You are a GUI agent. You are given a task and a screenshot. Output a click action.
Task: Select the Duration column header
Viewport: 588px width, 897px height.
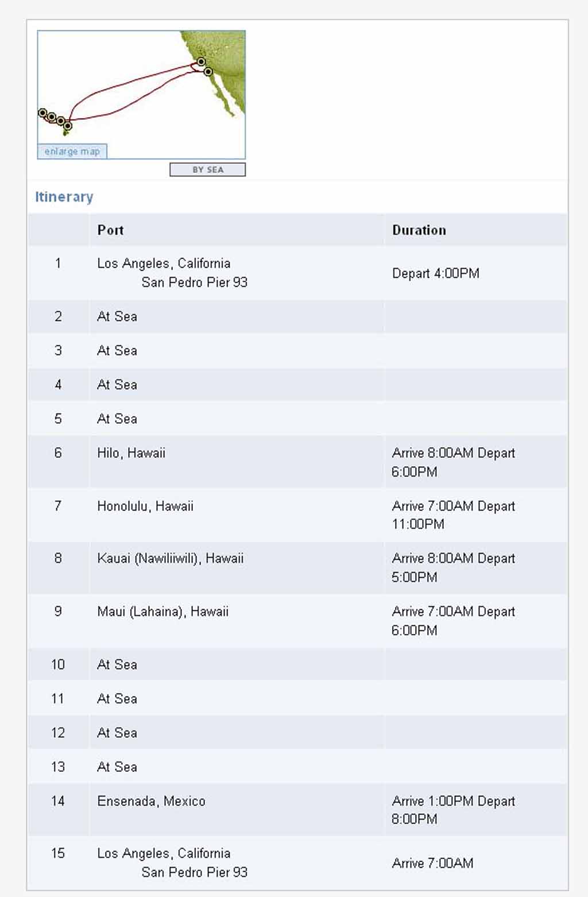tap(419, 230)
